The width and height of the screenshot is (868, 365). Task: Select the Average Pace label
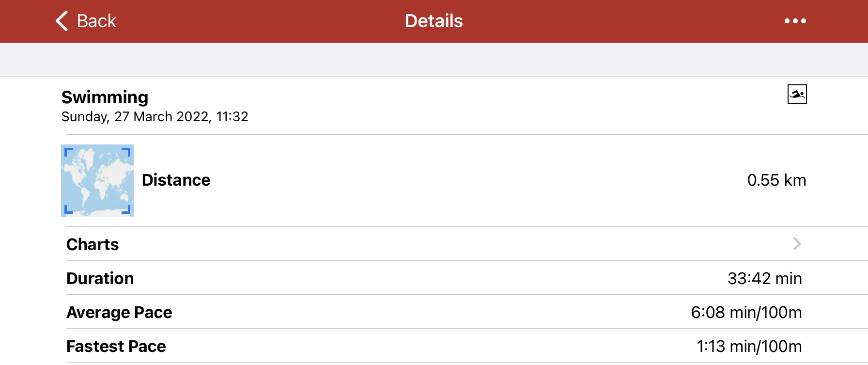pos(119,312)
